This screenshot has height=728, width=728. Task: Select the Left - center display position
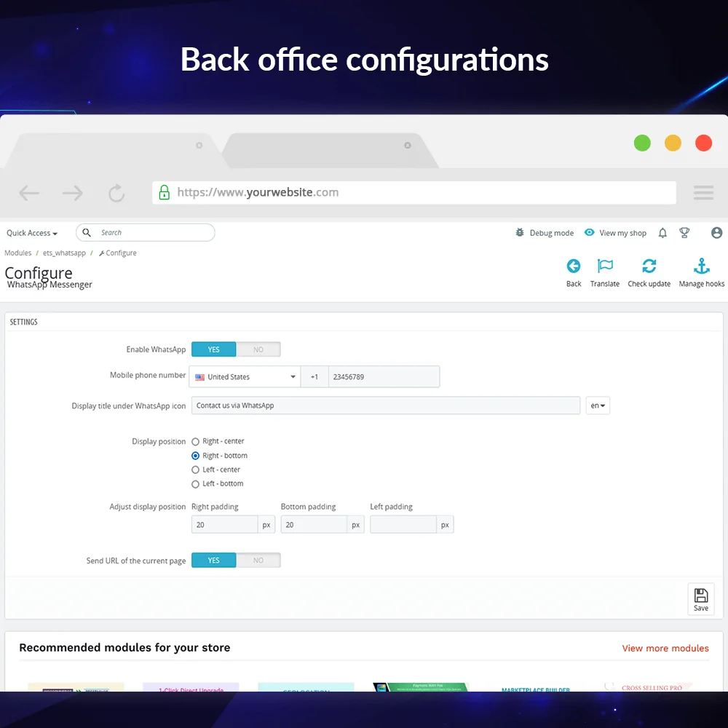pyautogui.click(x=195, y=470)
